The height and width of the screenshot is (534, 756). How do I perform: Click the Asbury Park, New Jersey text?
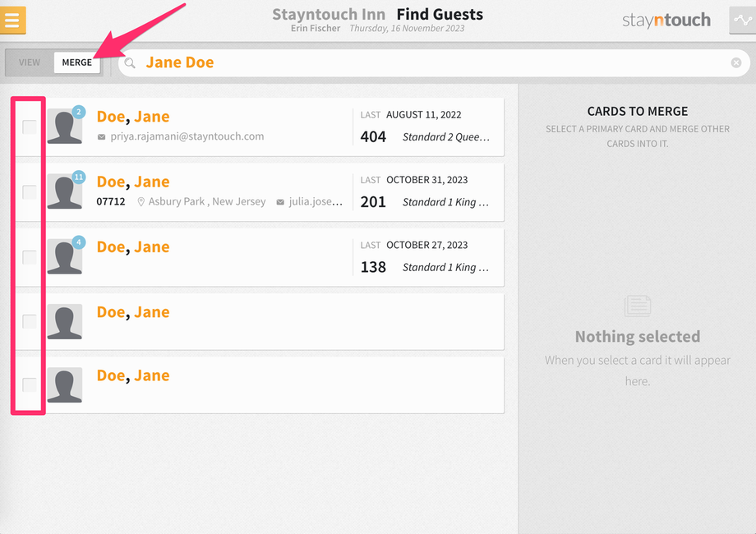point(207,201)
